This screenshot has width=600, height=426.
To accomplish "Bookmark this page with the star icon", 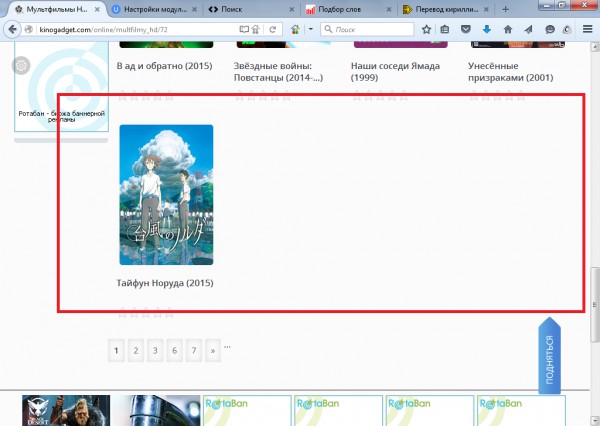I will click(x=426, y=29).
